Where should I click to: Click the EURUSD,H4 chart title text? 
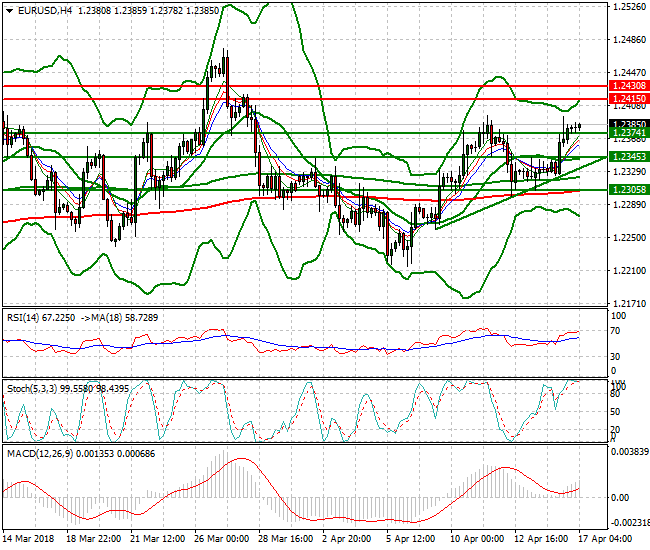tap(45, 11)
